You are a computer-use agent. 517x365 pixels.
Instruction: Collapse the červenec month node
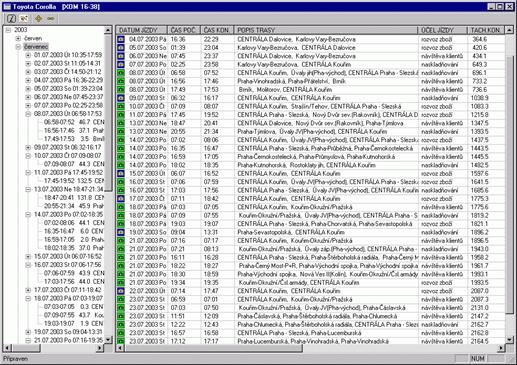(x=18, y=47)
